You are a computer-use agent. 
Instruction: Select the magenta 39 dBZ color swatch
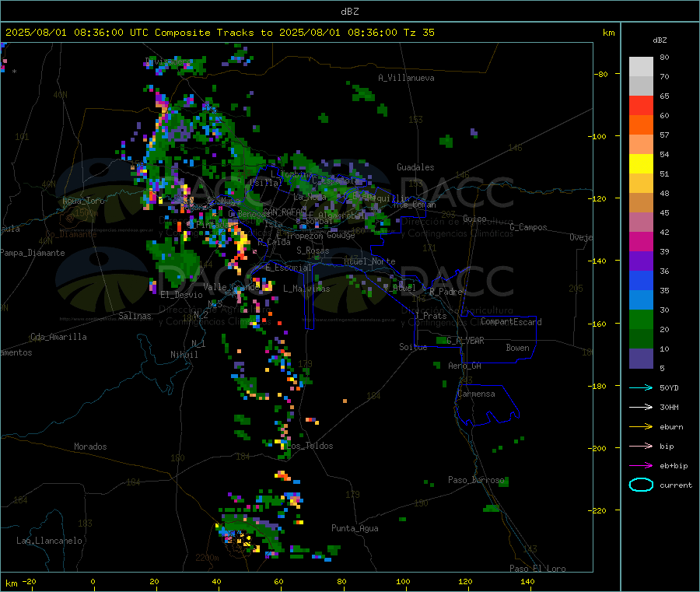(x=641, y=242)
